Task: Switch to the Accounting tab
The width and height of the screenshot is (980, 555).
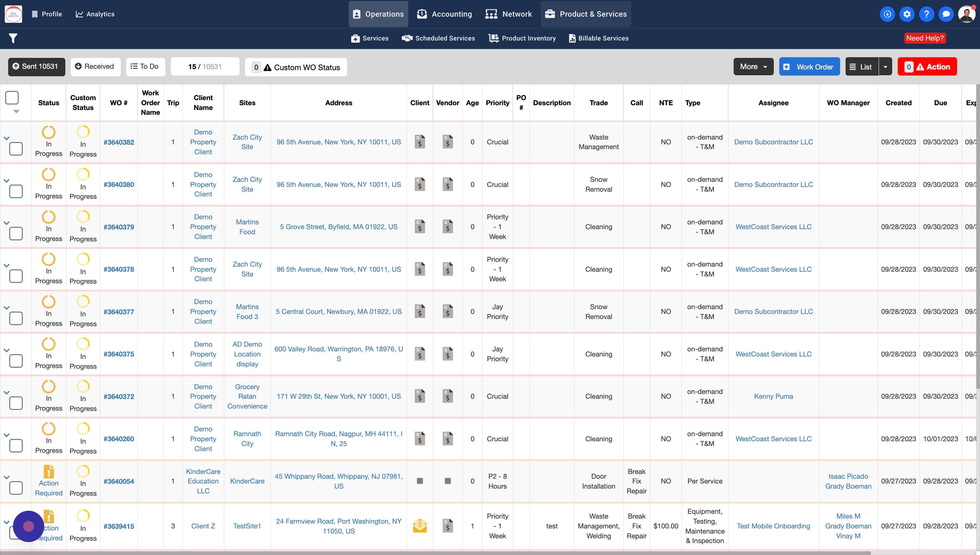Action: 444,14
